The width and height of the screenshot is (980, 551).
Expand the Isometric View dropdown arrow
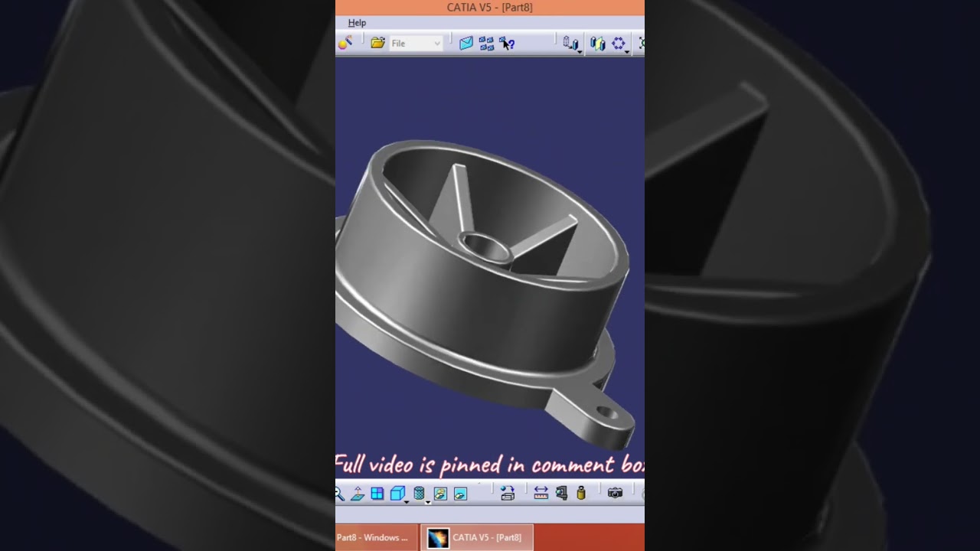point(407,501)
